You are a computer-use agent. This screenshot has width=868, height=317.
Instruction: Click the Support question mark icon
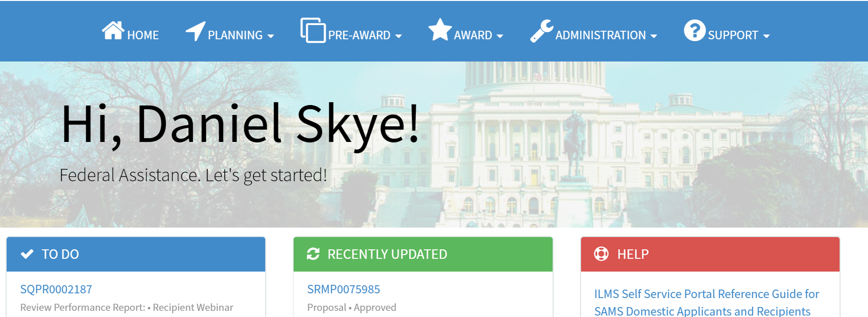[695, 30]
